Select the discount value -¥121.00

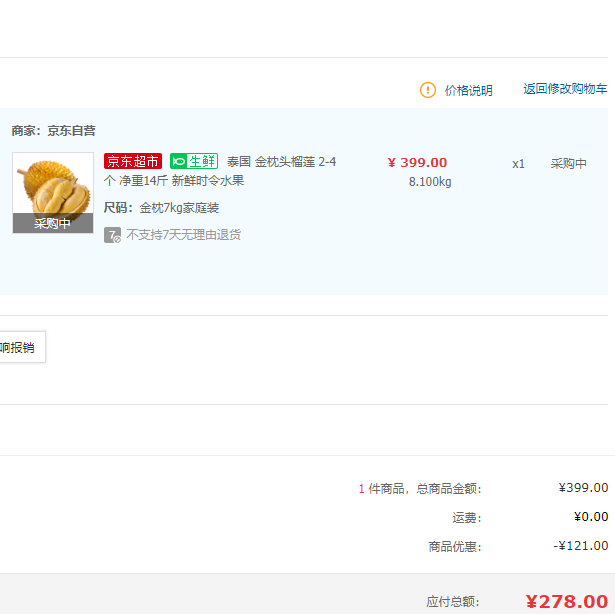580,546
